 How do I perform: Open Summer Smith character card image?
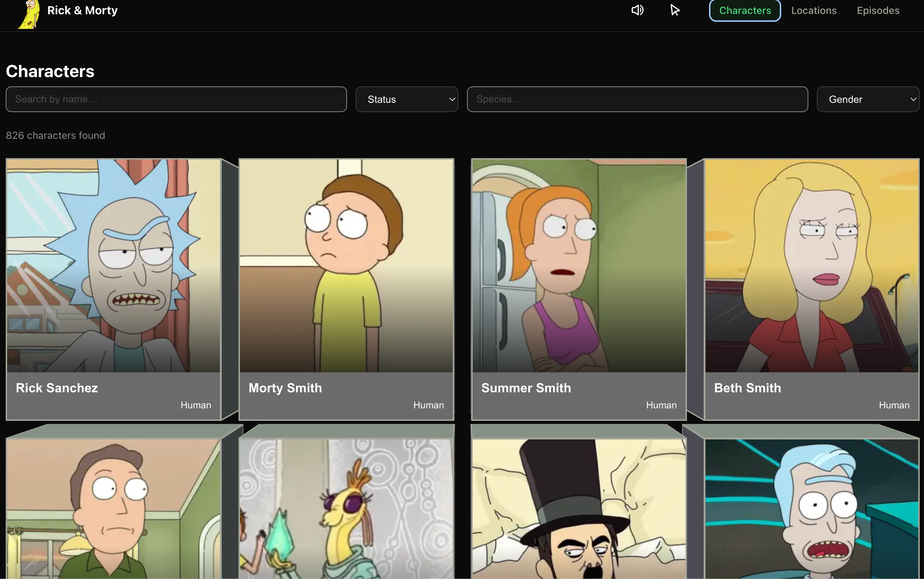click(x=579, y=266)
